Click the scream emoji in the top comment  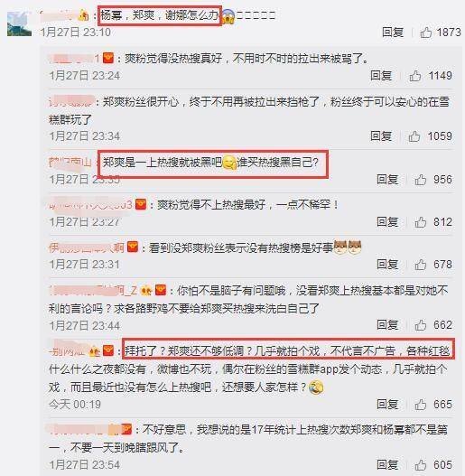tap(228, 16)
